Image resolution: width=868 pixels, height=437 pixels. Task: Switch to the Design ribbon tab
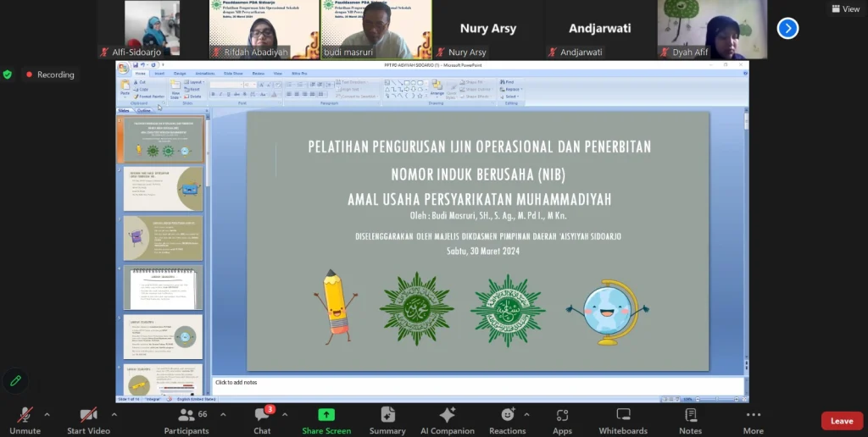(x=180, y=73)
